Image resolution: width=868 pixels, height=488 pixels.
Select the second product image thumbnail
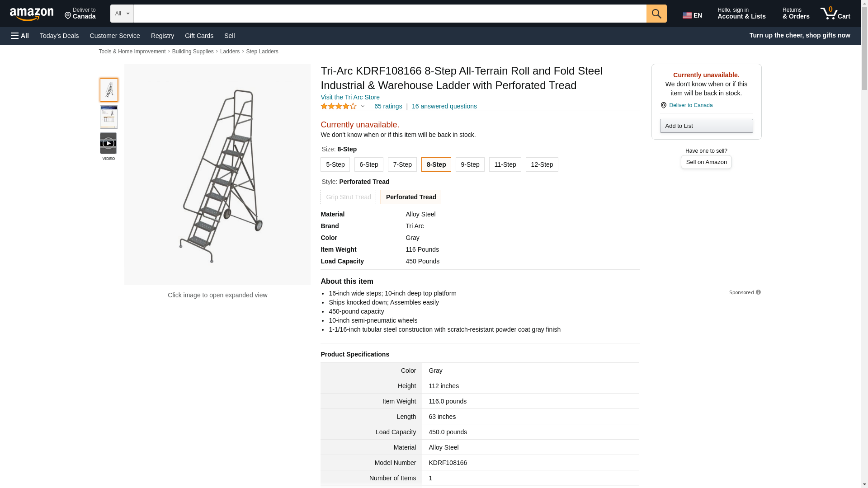coord(108,117)
